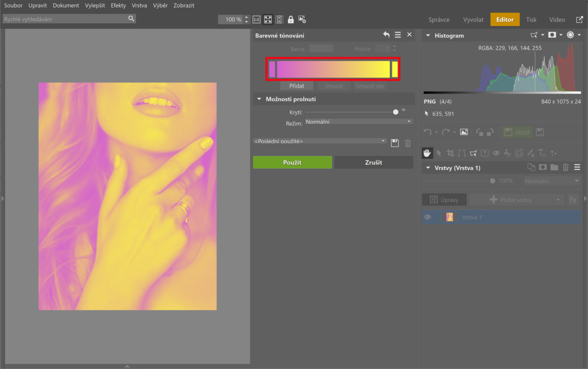Open the Upravit menu
This screenshot has height=369, width=588.
click(x=38, y=6)
